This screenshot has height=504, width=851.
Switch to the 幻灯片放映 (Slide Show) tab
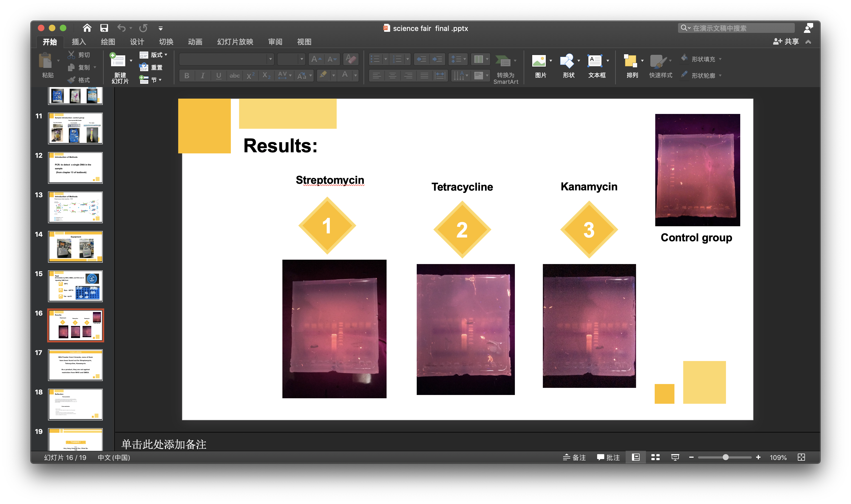(235, 42)
